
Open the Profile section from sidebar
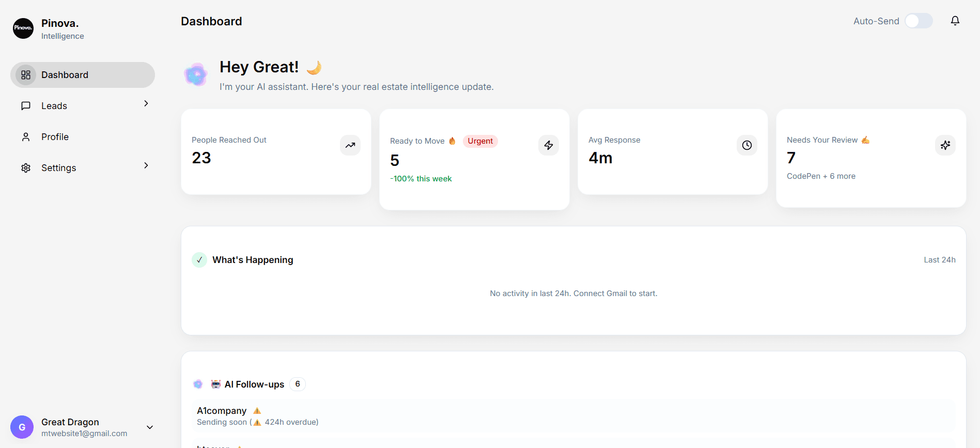pos(55,136)
